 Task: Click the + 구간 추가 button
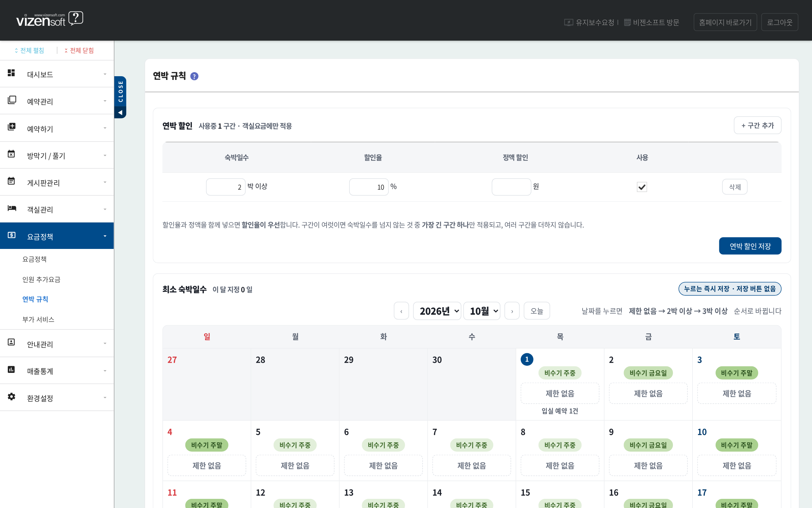758,125
